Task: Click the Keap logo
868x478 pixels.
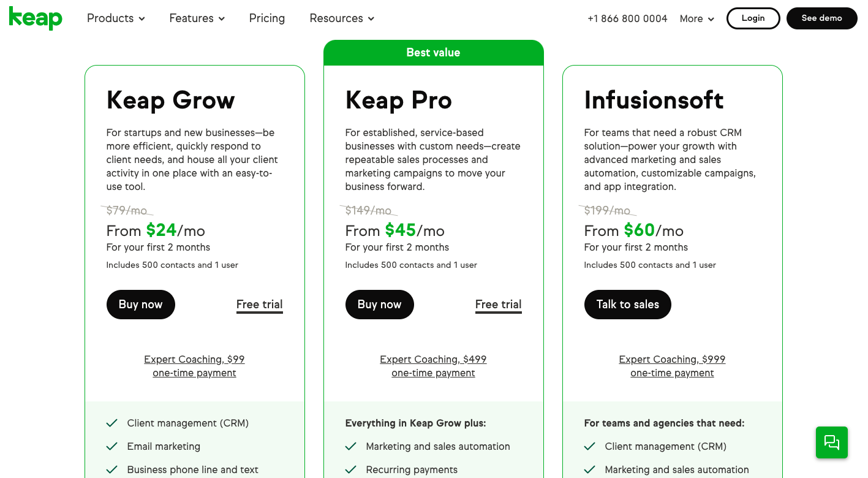Action: [x=36, y=18]
